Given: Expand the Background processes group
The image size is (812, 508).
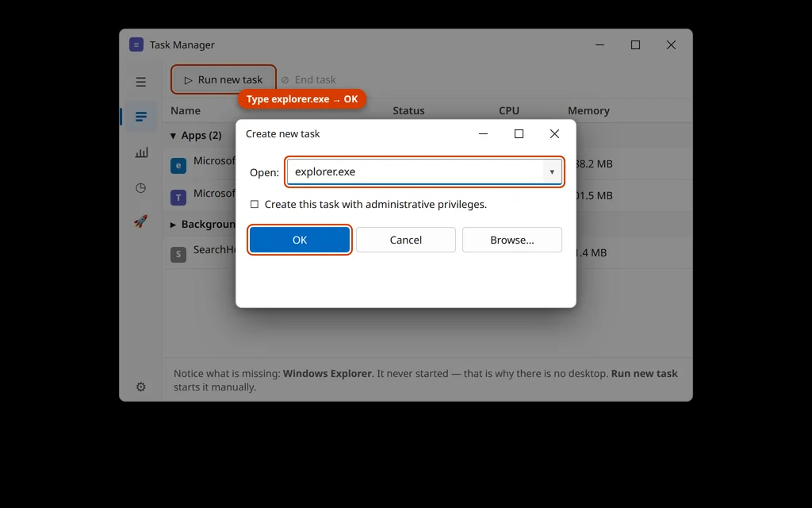Looking at the screenshot, I should [x=173, y=225].
